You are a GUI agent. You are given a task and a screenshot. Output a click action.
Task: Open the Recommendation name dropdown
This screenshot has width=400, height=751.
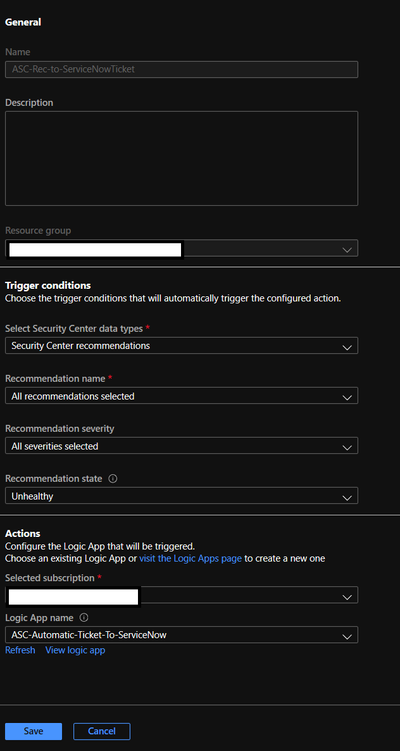coord(182,396)
